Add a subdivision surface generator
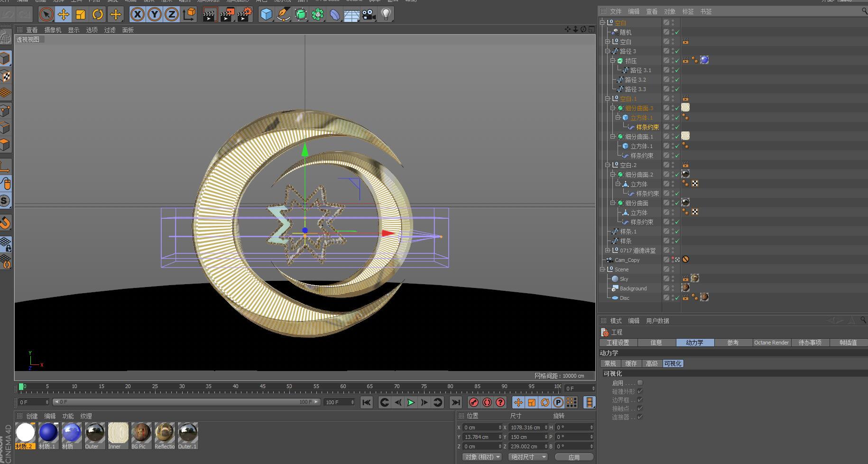Image resolution: width=868 pixels, height=464 pixels. 301,15
